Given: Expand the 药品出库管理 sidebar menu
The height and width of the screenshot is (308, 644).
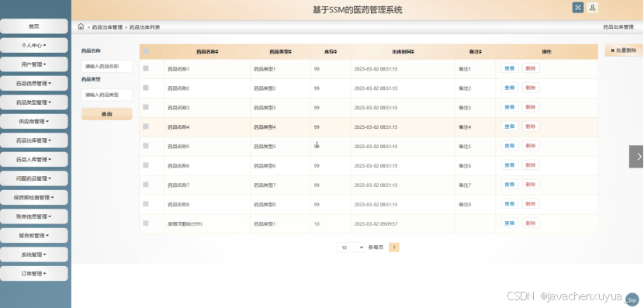Looking at the screenshot, I should [x=33, y=140].
